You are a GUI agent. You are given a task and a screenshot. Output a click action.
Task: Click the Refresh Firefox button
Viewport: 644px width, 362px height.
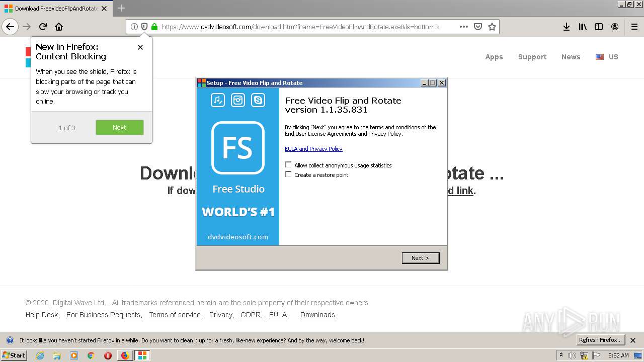tap(600, 340)
